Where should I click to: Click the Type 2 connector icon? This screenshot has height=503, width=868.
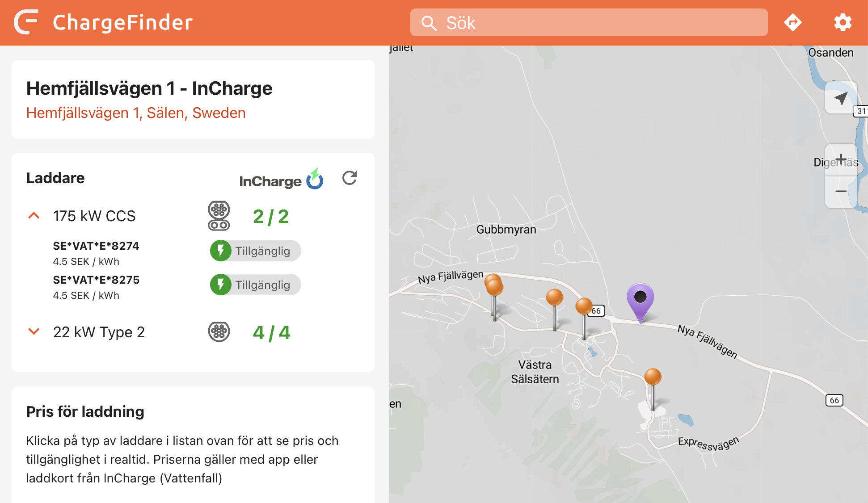(x=219, y=332)
